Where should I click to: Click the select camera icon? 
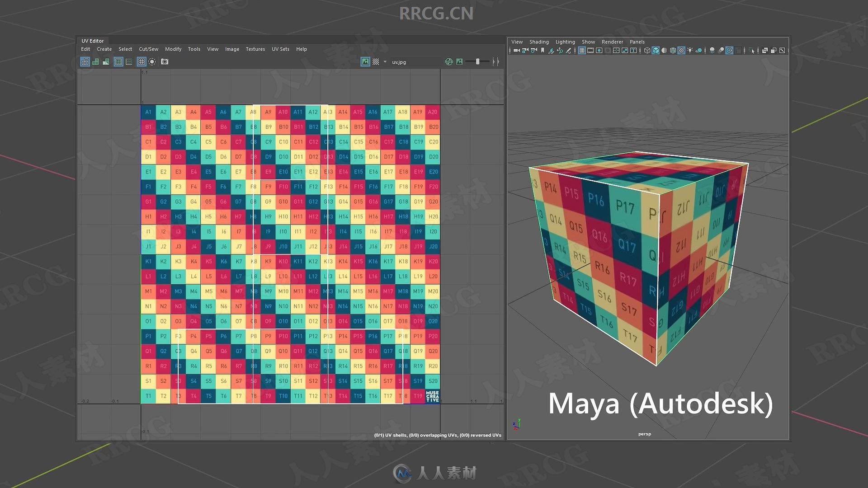[517, 51]
